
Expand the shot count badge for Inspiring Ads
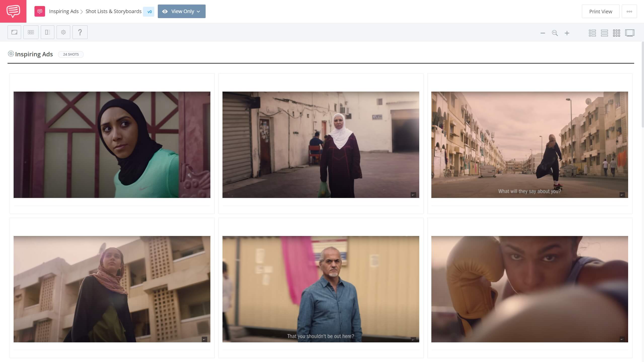click(x=71, y=54)
